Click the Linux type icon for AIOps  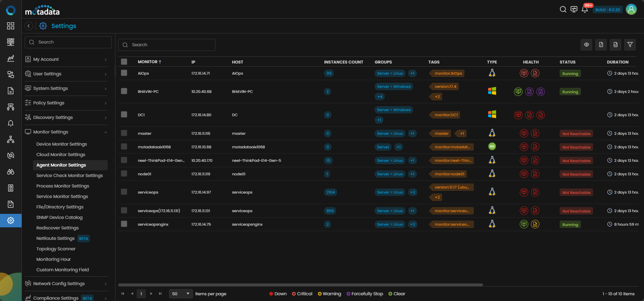[492, 73]
